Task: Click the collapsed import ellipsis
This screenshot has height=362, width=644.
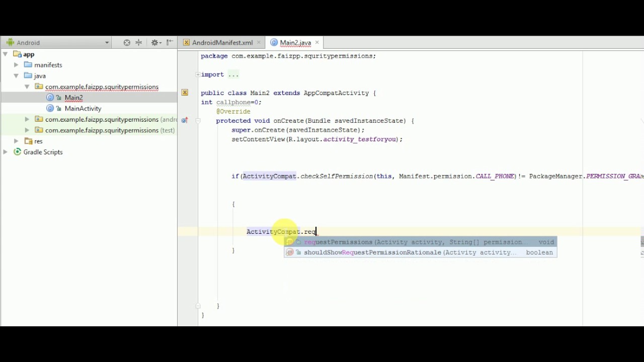Action: click(233, 74)
